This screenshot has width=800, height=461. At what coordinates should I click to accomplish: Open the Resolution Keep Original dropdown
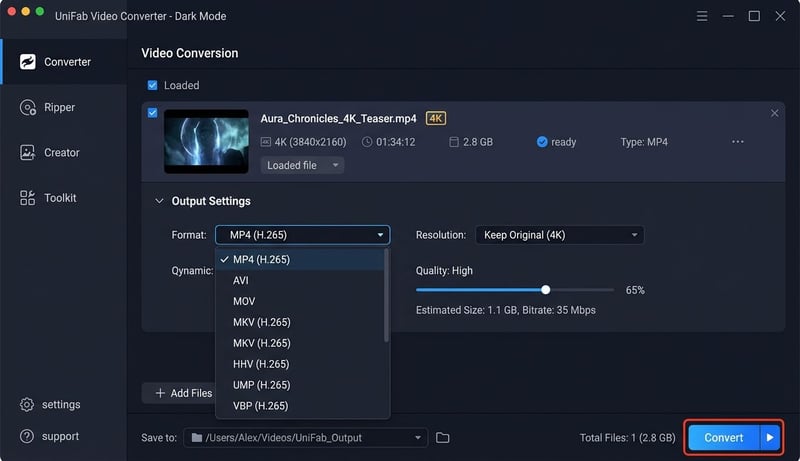click(x=560, y=235)
